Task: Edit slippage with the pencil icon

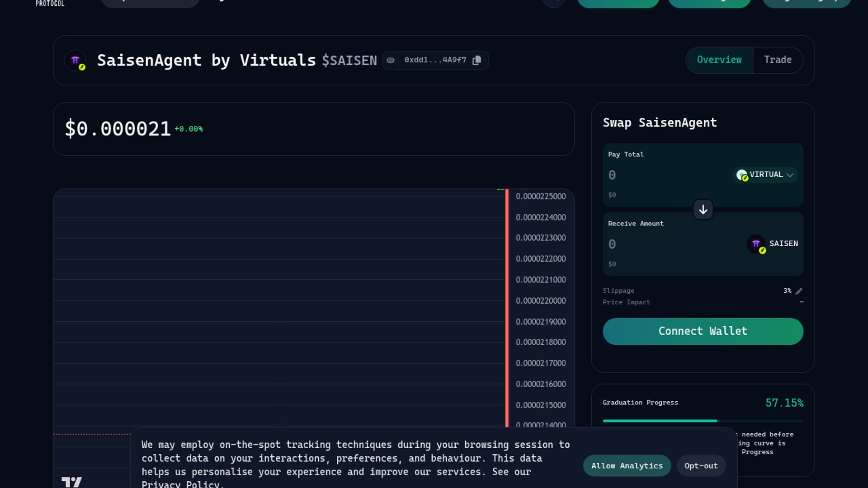Action: [x=799, y=291]
